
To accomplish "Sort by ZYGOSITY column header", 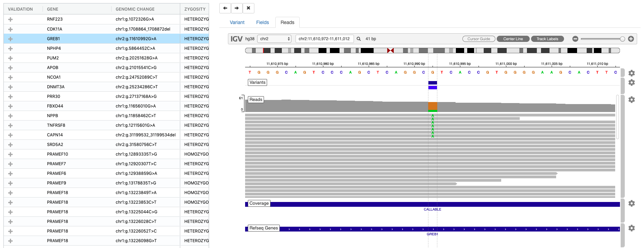I will pyautogui.click(x=195, y=9).
